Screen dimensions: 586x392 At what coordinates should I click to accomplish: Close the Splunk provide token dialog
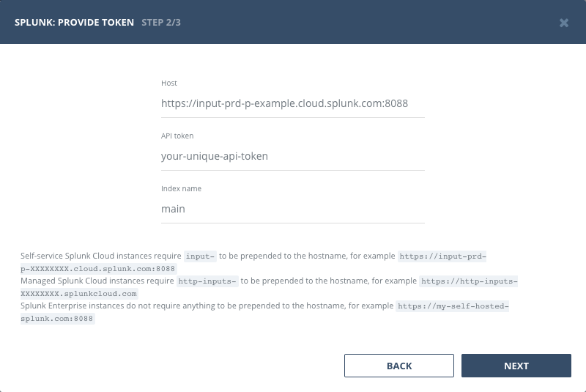(x=564, y=23)
